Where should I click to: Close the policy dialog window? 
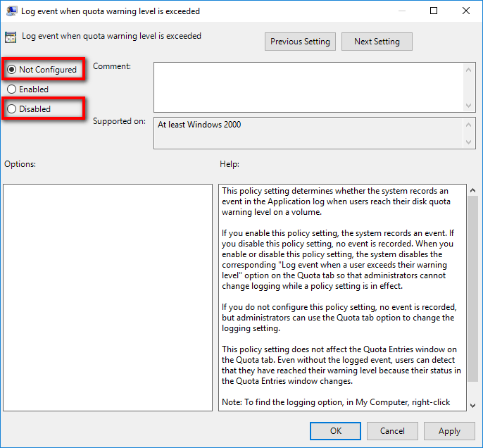click(x=466, y=11)
